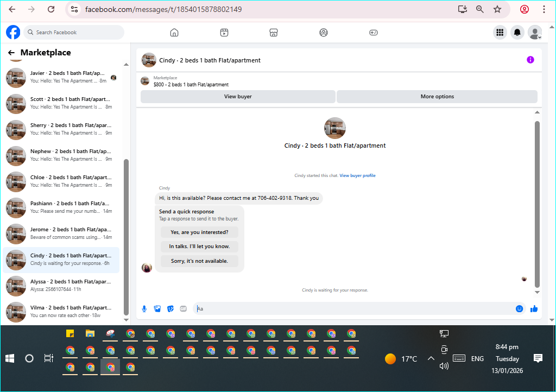Viewport: 556px width, 392px height.
Task: Click the listing '$800 - 2 beds 1 bath Flat/apartment'
Action: coord(191,85)
